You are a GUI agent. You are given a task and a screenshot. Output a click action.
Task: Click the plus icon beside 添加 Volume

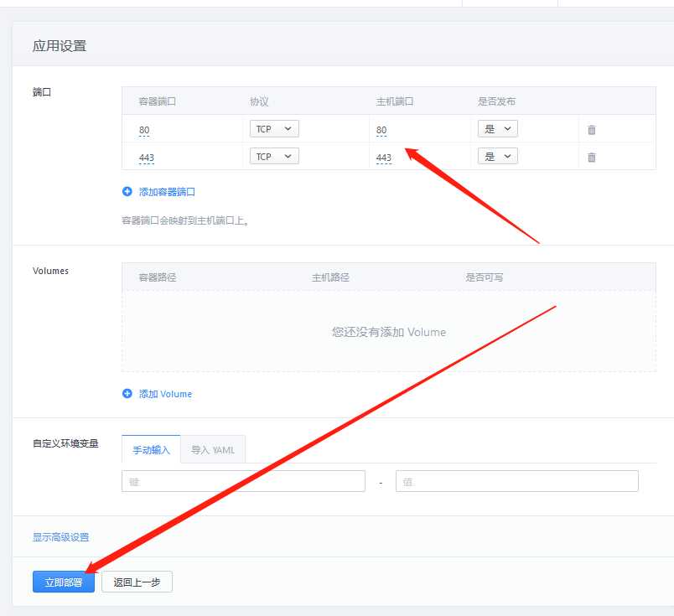click(x=127, y=393)
